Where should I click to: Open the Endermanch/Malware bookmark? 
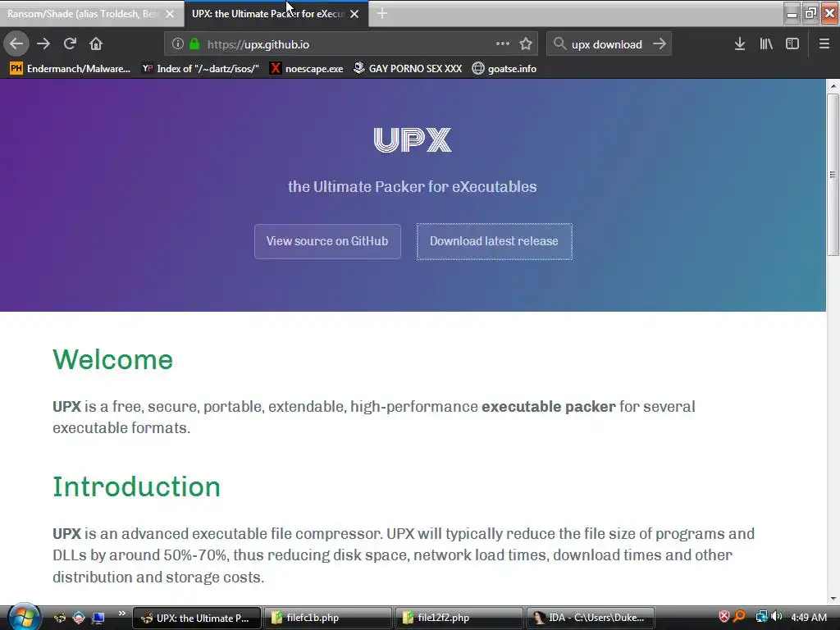[x=71, y=69]
